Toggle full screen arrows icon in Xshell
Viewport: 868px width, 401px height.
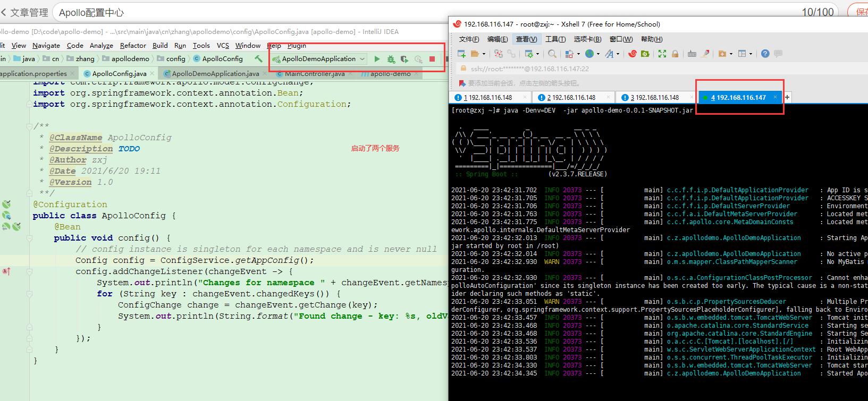coord(662,54)
